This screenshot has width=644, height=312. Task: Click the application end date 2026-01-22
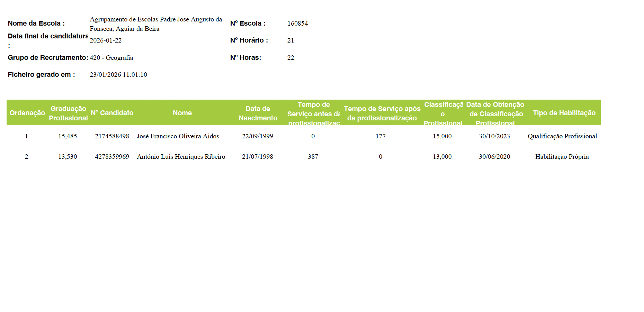point(106,40)
